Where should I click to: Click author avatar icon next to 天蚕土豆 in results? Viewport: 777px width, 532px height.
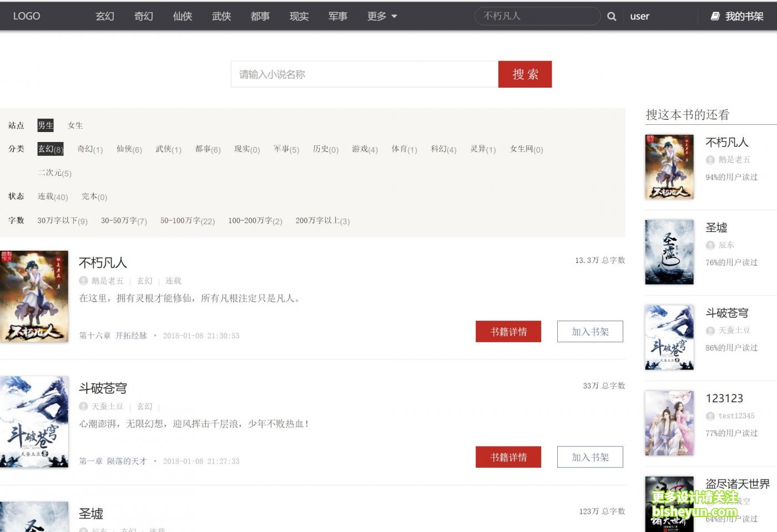click(x=83, y=406)
